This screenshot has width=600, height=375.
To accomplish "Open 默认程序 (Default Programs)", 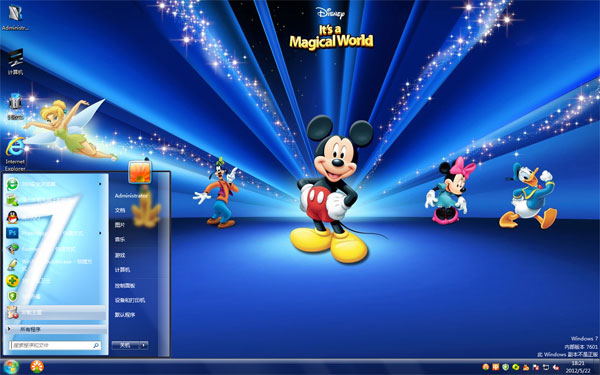I will tap(125, 315).
